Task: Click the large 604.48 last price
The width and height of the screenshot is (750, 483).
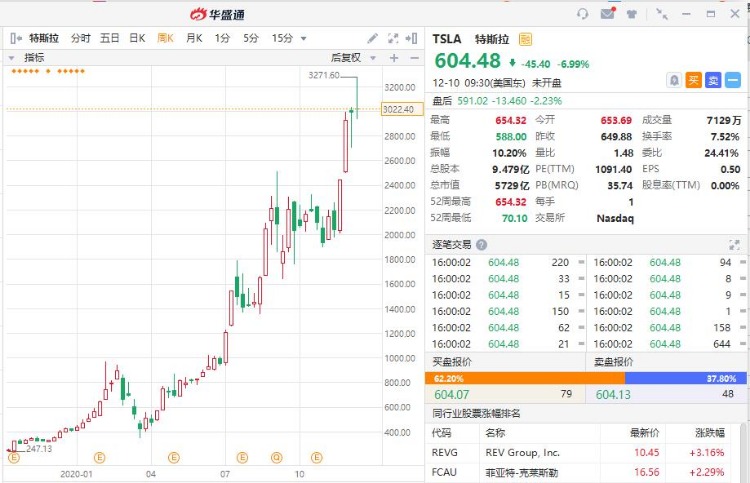Action: point(467,61)
